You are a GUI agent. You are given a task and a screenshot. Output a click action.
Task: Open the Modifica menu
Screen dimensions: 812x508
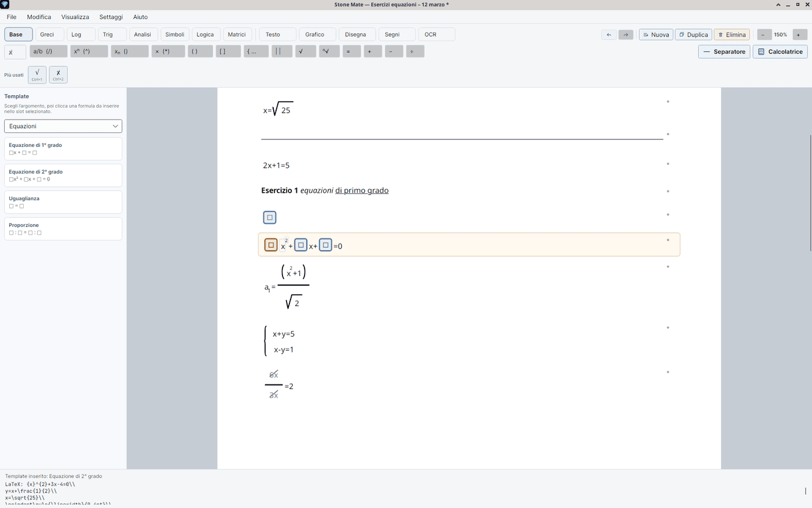39,17
